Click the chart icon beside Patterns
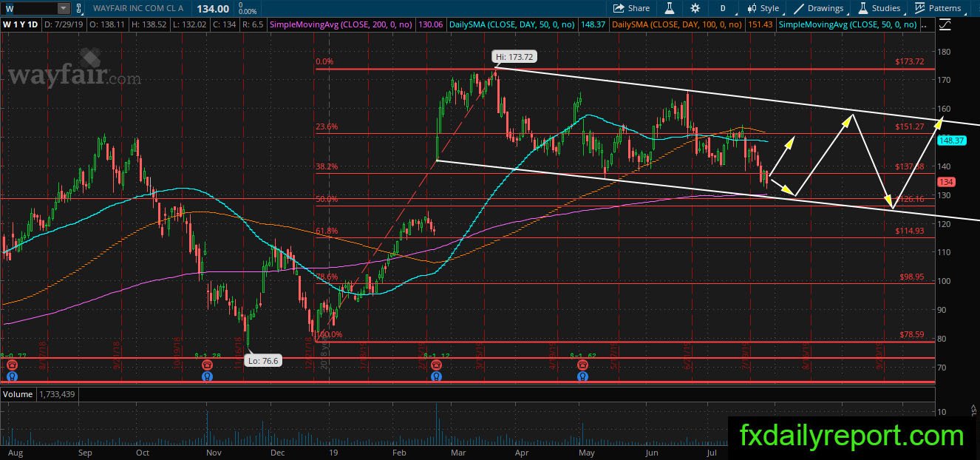 pyautogui.click(x=919, y=8)
